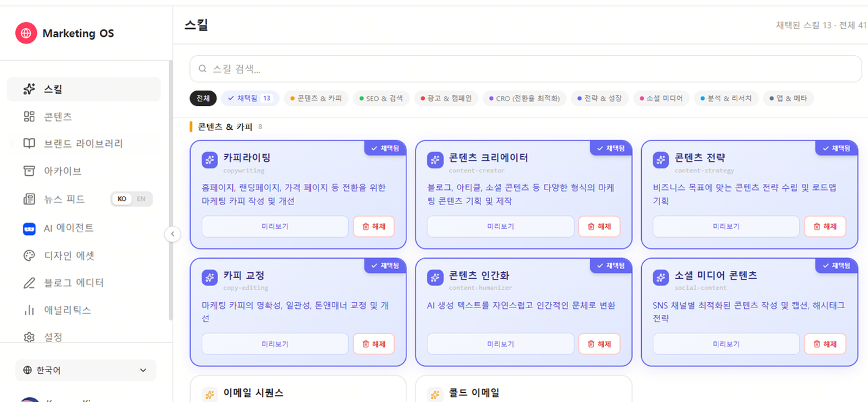
Task: Open 브랜드 라이브러리 via its book icon
Action: coord(29,144)
